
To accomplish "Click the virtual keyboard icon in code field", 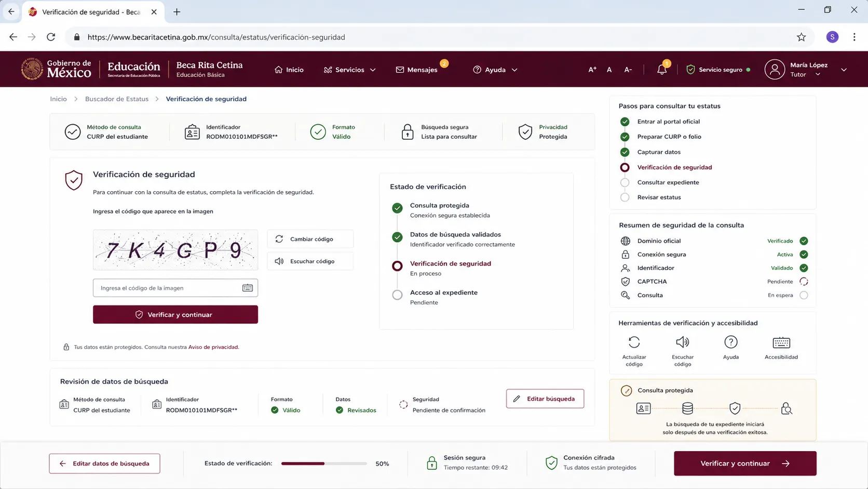I will click(247, 288).
